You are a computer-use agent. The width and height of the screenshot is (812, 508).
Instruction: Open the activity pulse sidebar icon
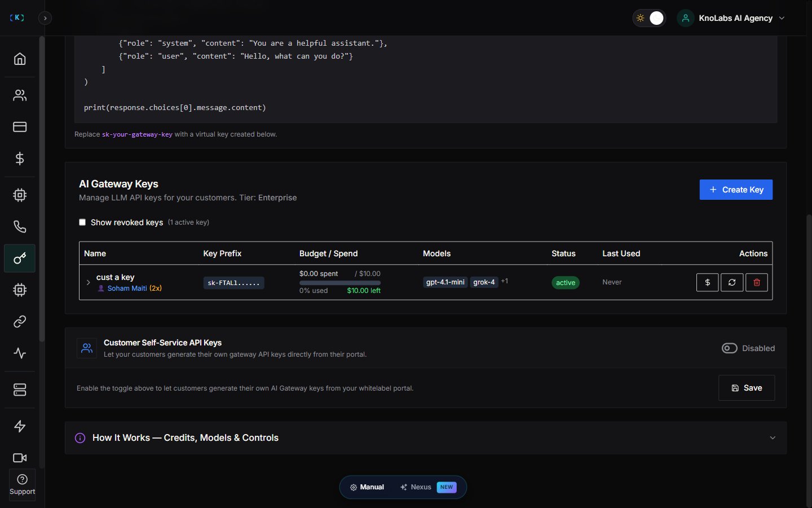click(20, 353)
